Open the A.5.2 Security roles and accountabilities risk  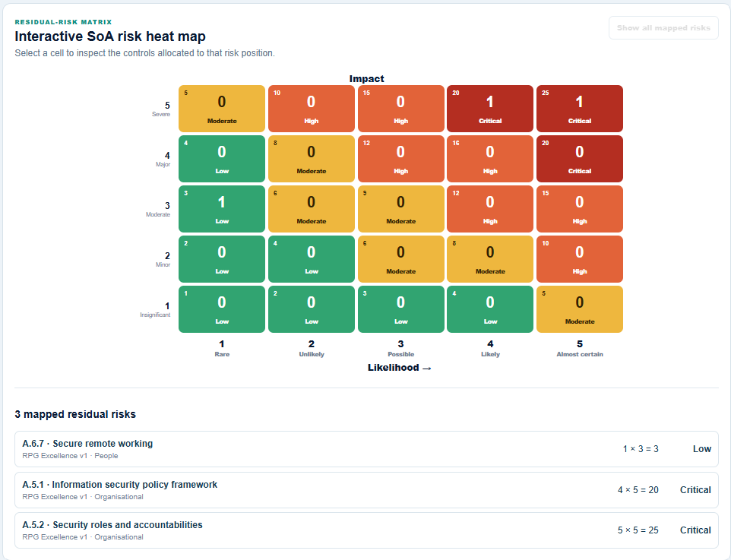coord(366,530)
